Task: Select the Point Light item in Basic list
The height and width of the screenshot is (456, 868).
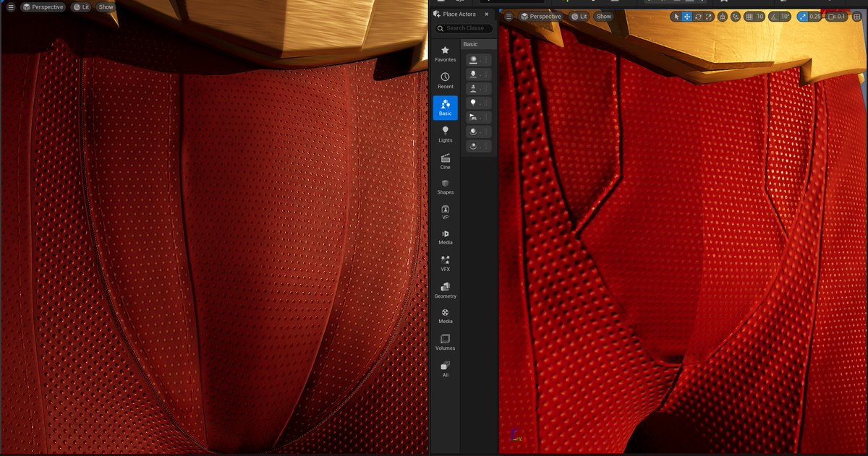Action: (479, 103)
